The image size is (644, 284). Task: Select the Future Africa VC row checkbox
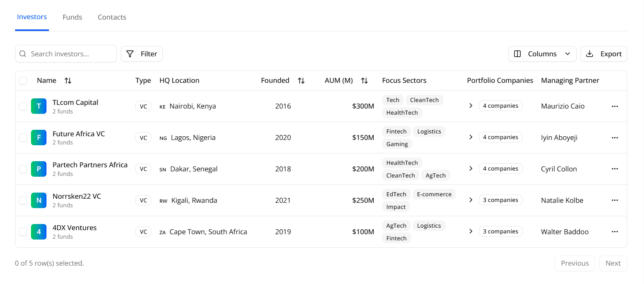(x=23, y=138)
